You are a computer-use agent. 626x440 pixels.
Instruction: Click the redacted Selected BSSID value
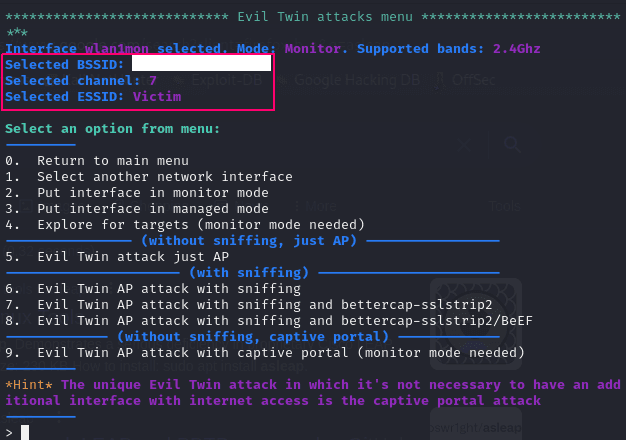pos(202,63)
